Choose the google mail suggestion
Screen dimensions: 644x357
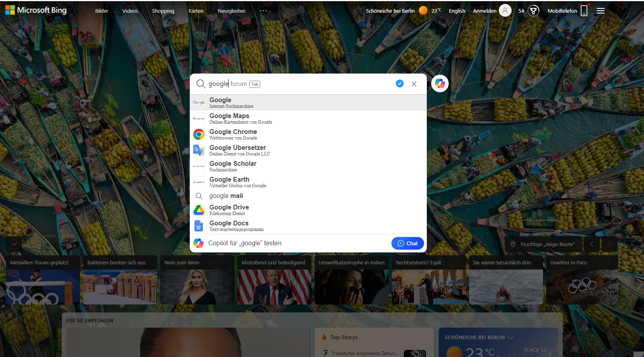308,196
